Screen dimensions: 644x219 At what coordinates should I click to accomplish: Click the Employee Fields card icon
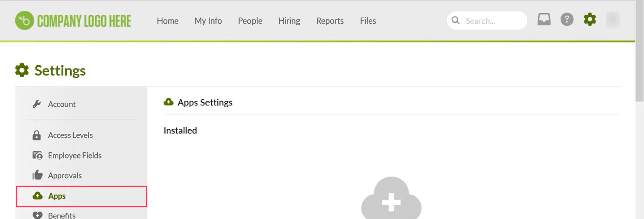coord(37,155)
